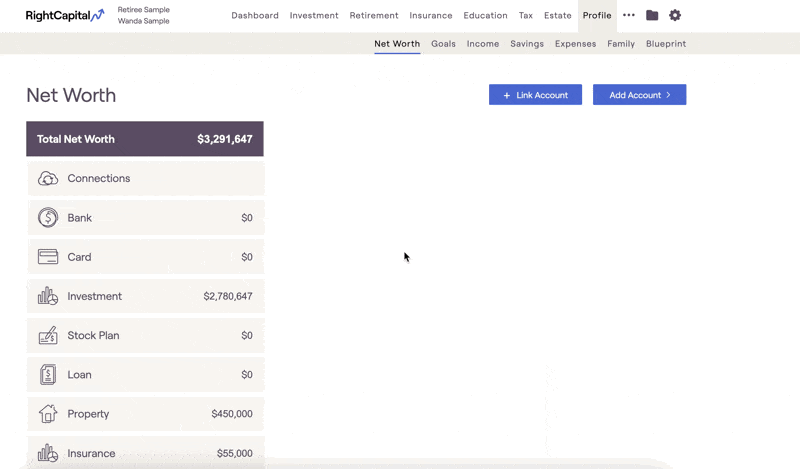
Task: Click the Loan document icon
Action: click(48, 375)
